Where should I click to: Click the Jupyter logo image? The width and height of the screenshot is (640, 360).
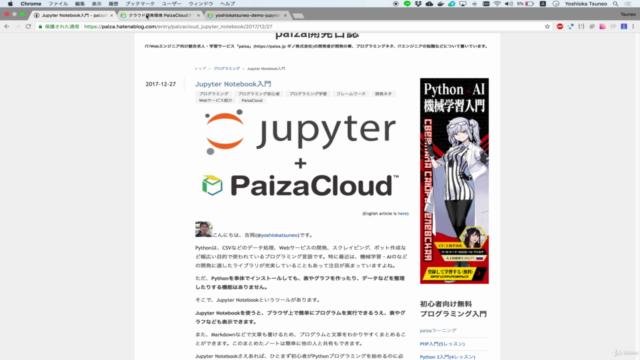coord(300,132)
